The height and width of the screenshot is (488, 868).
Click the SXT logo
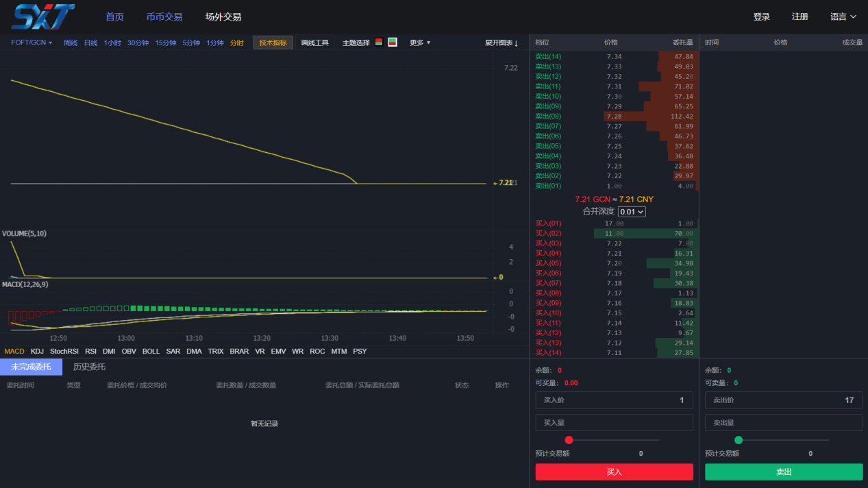43,16
